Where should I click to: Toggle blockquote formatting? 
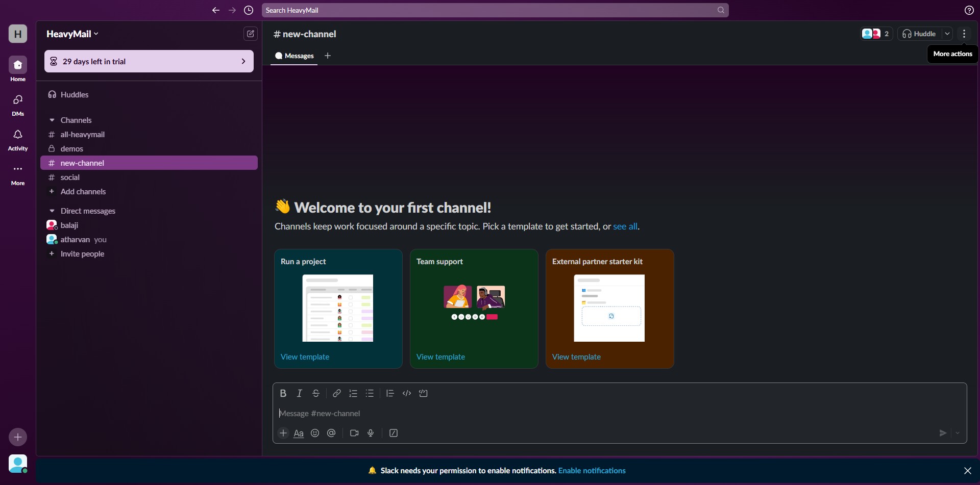click(390, 393)
